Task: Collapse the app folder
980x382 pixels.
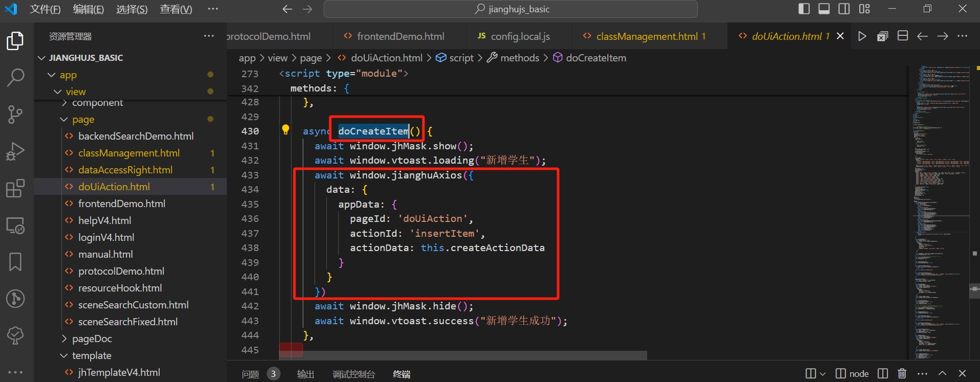Action: tap(51, 75)
